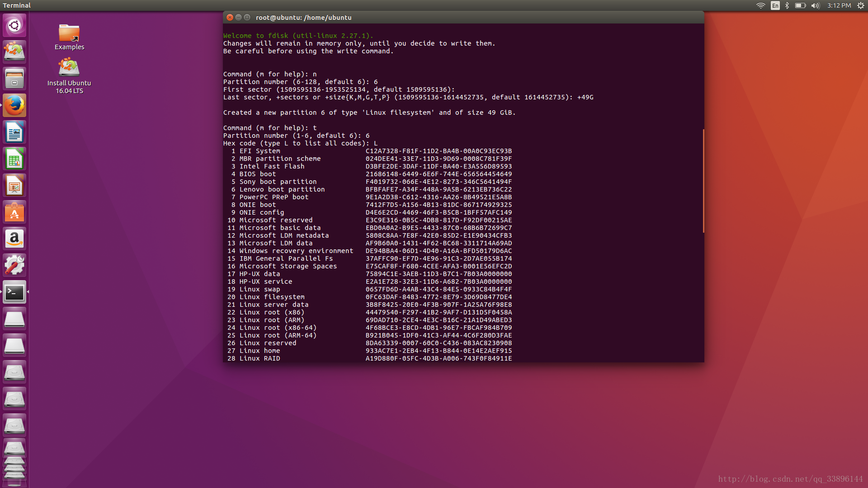Click the 'Welcome to fdisk' green line
This screenshot has width=868, height=488.
298,36
